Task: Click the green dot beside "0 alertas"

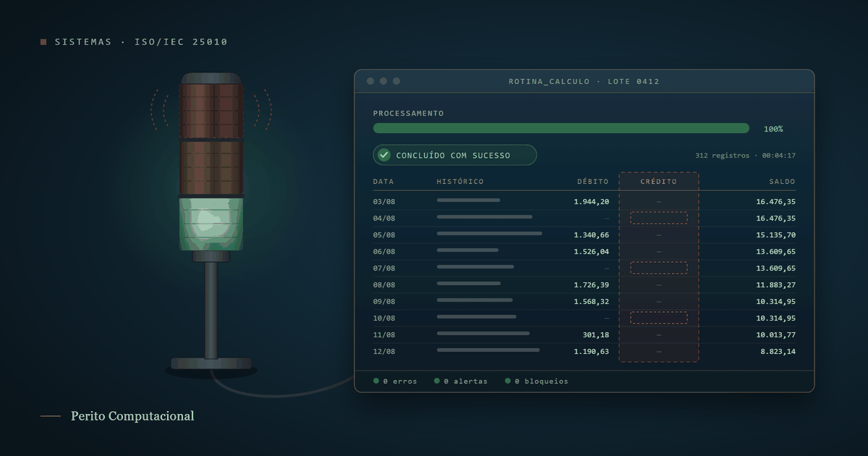Action: [437, 381]
